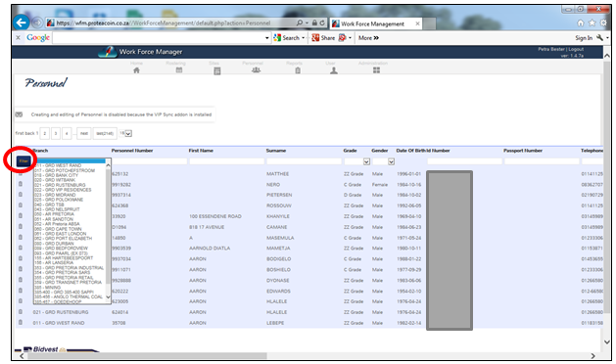This screenshot has width=616, height=364.
Task: Close the Google toolbar with X
Action: click(x=18, y=38)
